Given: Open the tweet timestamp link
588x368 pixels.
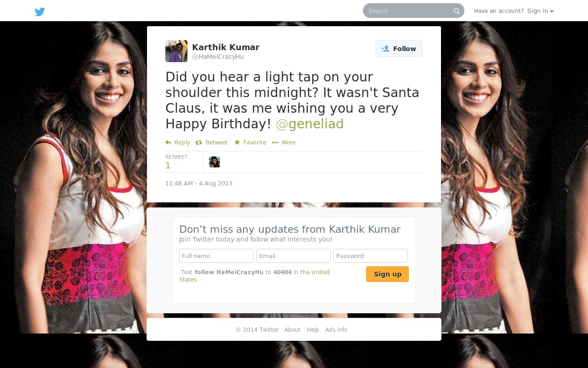Looking at the screenshot, I should pyautogui.click(x=199, y=184).
